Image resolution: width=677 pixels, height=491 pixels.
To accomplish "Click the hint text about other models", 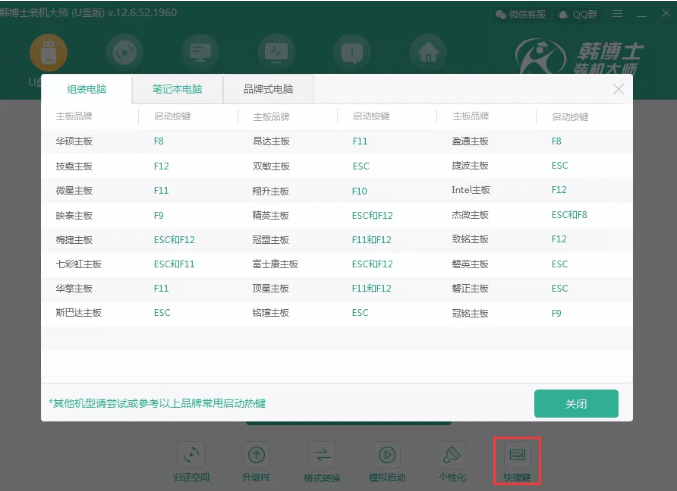I will (x=157, y=403).
